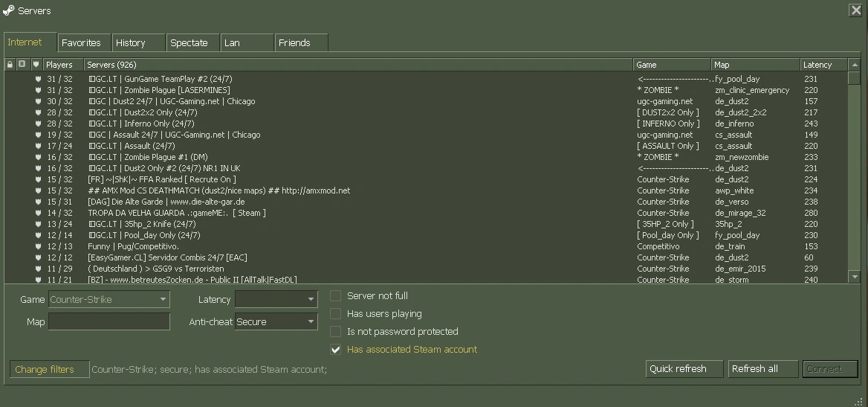Click map name awp_white

[x=734, y=190]
